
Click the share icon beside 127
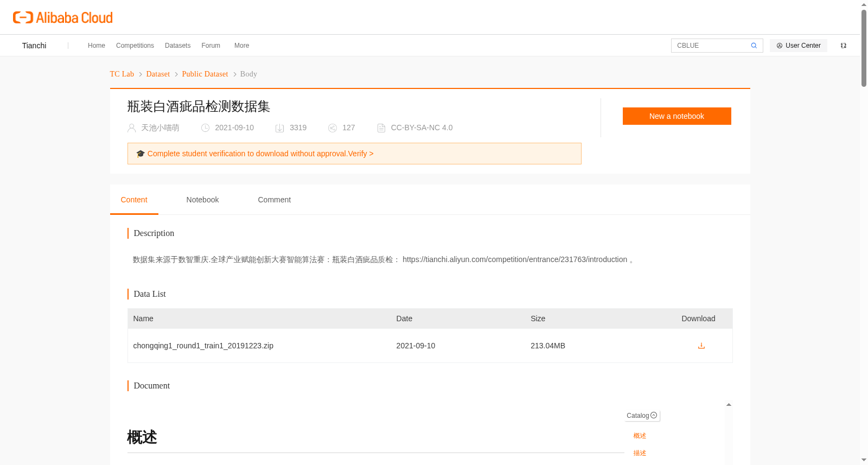click(333, 128)
